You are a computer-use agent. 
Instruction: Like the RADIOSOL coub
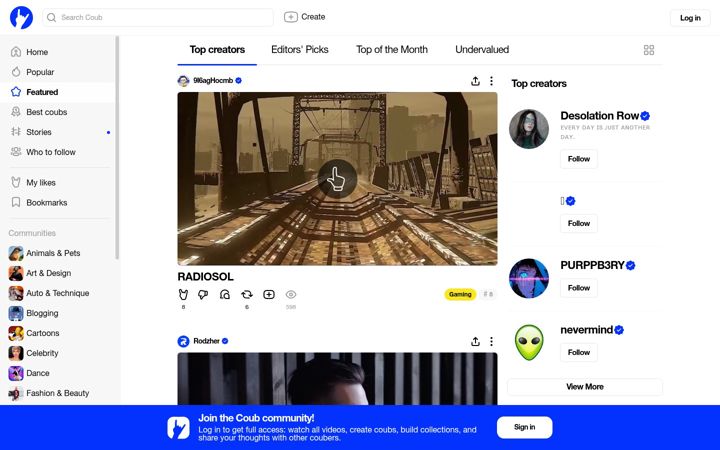tap(183, 294)
